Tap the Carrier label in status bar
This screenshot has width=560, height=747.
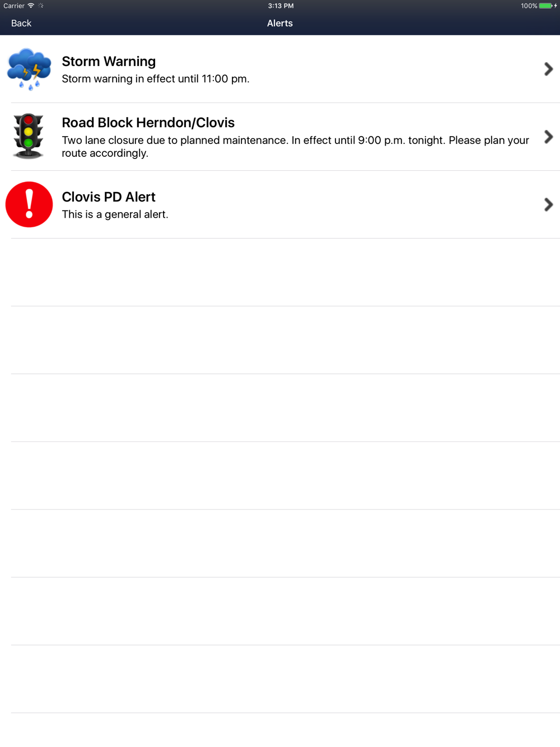point(14,6)
